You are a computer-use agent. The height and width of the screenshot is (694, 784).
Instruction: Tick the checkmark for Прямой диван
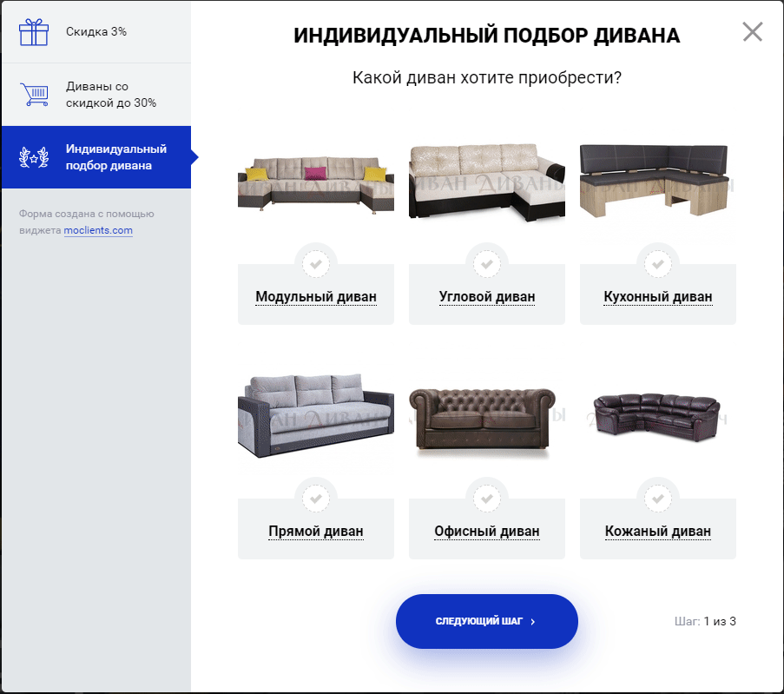coord(316,499)
